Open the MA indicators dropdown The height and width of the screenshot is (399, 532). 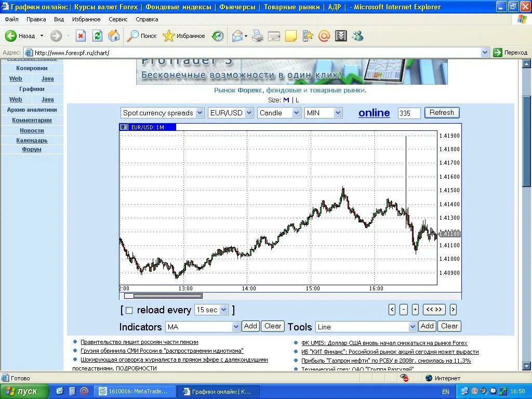[x=203, y=327]
